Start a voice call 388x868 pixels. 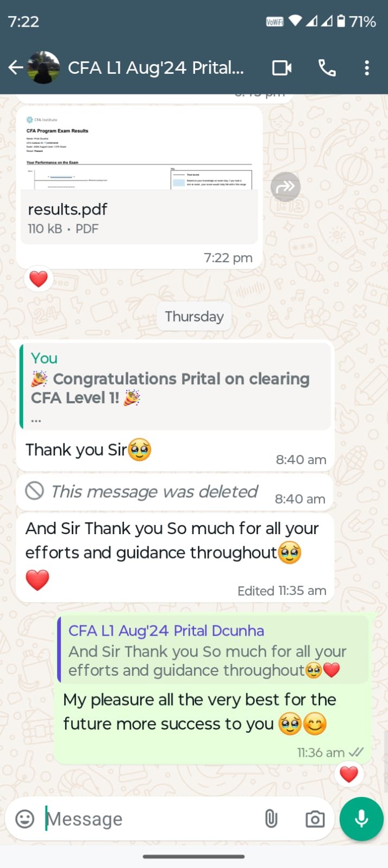coord(327,68)
